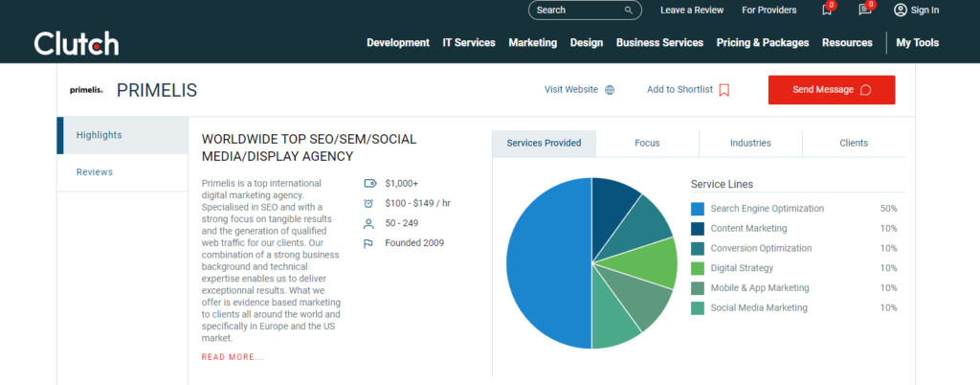Focus the Search input field

tap(585, 10)
